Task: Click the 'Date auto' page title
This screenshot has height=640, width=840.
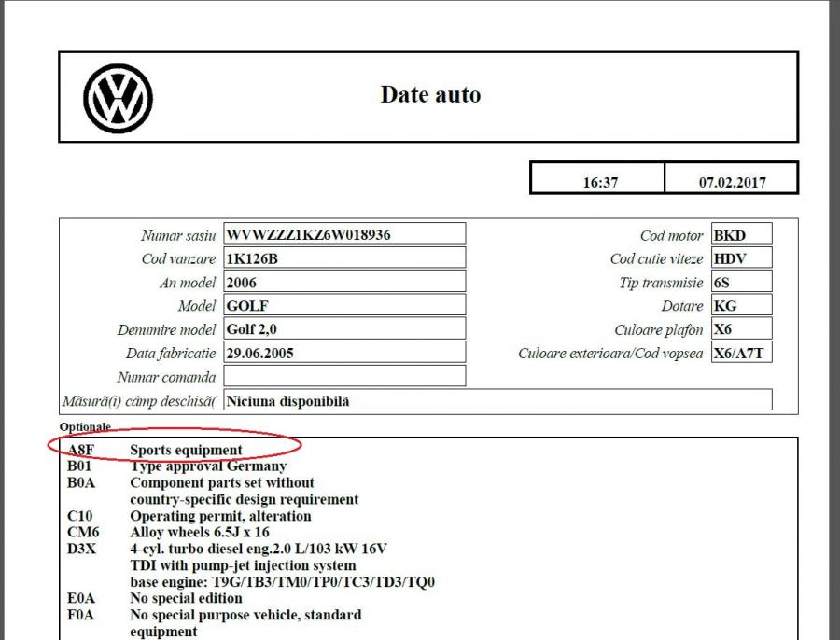Action: 430,94
